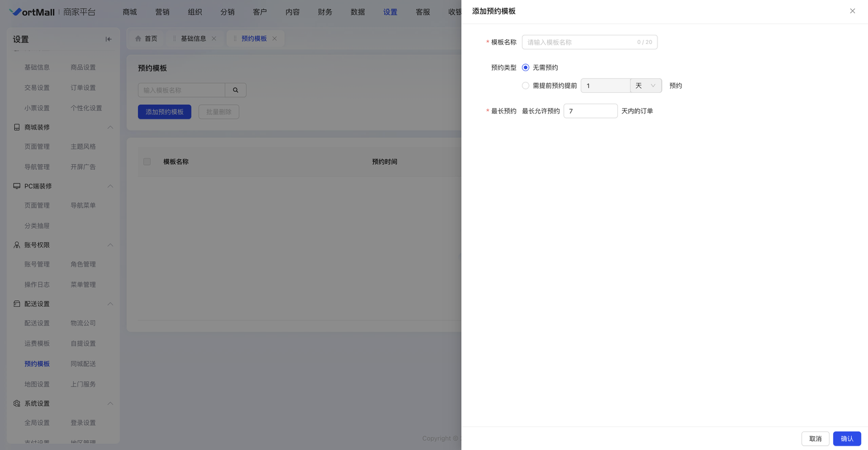Viewport: 868px width, 450px height.
Task: Toggle the select-all checkbox in the table header
Action: (147, 162)
